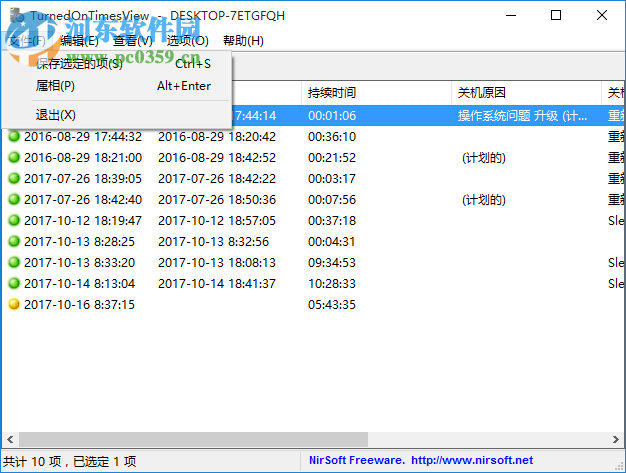Select startup time 2017-07-26 18:42:40
Image resolution: width=626 pixels, height=473 pixels.
pos(83,200)
